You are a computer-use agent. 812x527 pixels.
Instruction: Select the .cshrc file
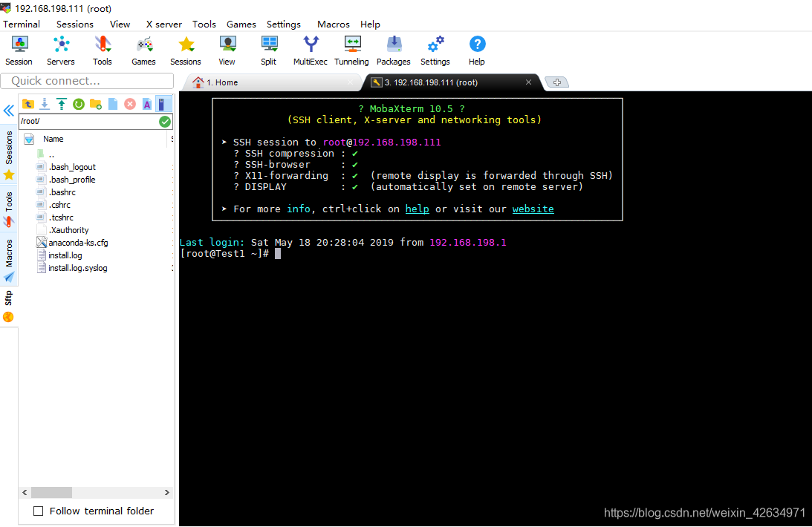tap(53, 206)
